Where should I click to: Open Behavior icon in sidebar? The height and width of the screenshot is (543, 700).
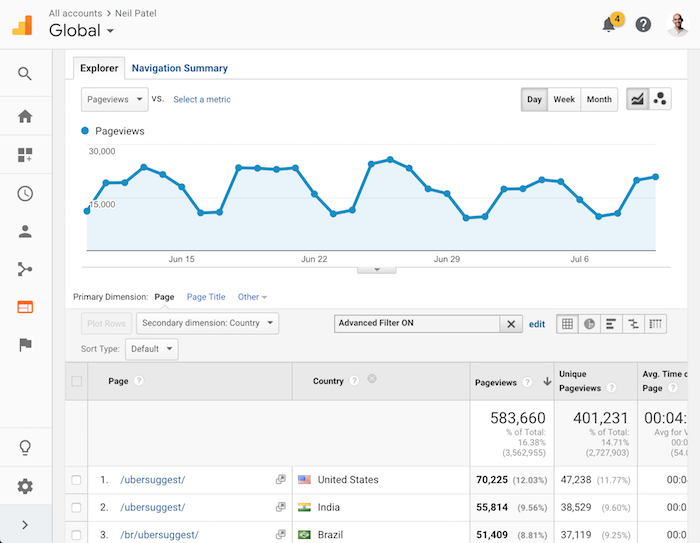(x=25, y=307)
